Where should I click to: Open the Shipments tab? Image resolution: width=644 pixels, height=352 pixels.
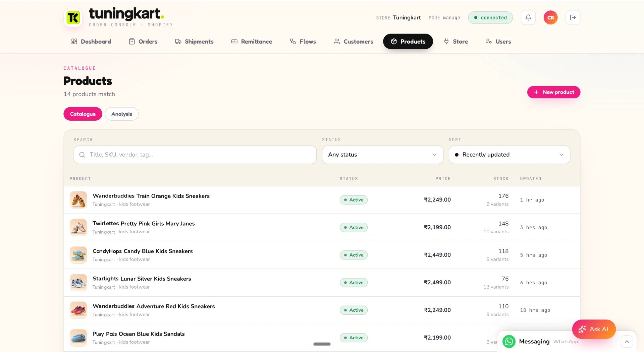point(195,42)
